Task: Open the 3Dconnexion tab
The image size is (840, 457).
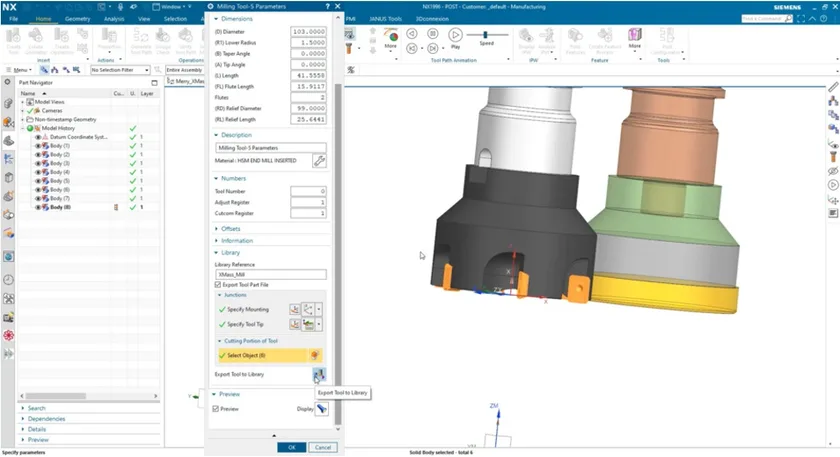Action: (432, 19)
